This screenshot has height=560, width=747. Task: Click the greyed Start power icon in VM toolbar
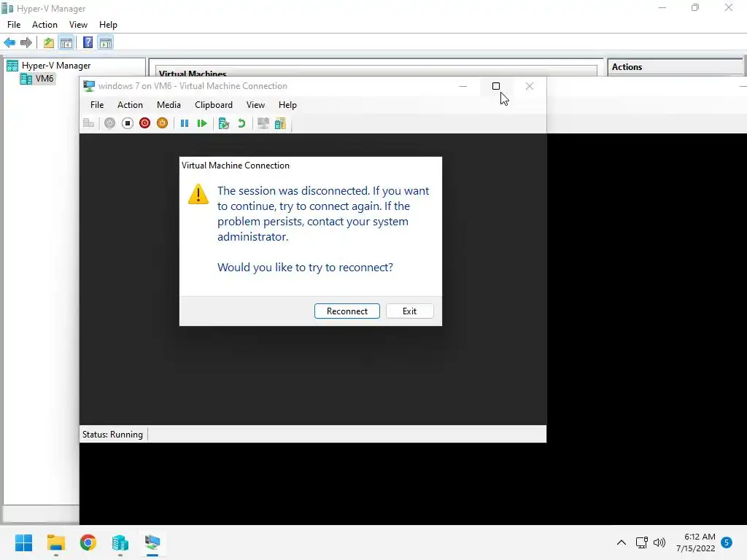[x=109, y=123]
